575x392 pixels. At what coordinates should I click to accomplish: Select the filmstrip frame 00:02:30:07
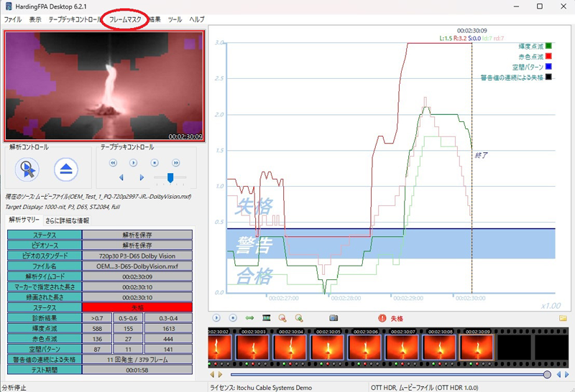[x=402, y=347]
